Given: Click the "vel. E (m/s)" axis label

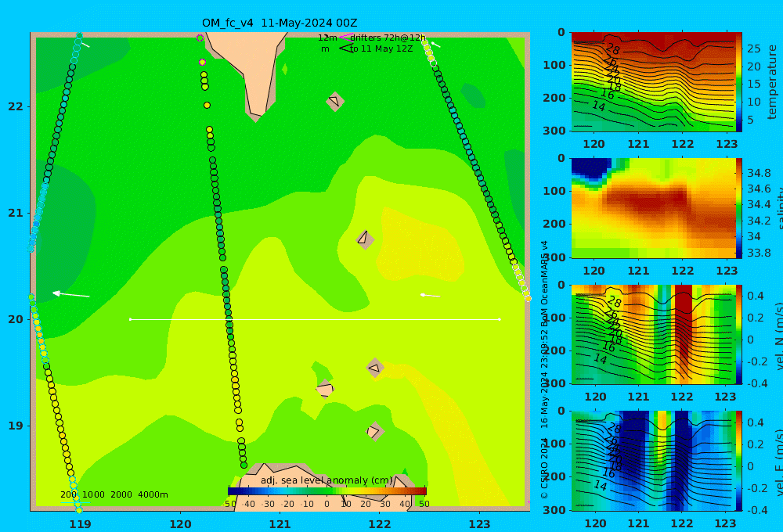Looking at the screenshot, I should [x=780, y=462].
